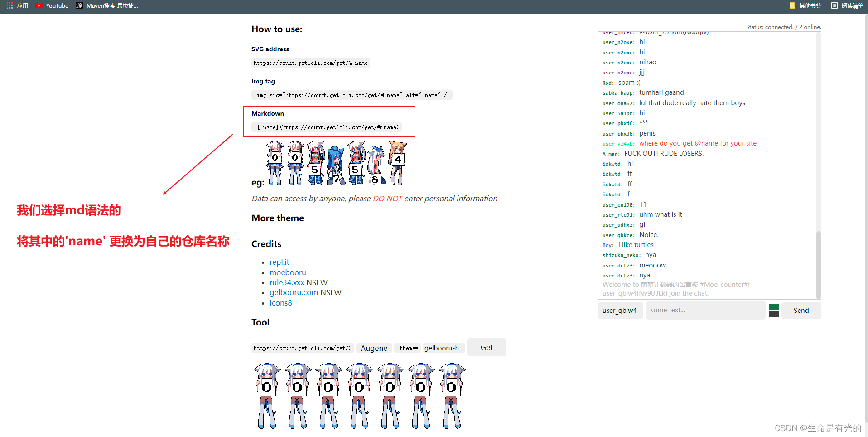The width and height of the screenshot is (868, 437).
Task: Click the Markdown code snippet
Action: pos(326,127)
